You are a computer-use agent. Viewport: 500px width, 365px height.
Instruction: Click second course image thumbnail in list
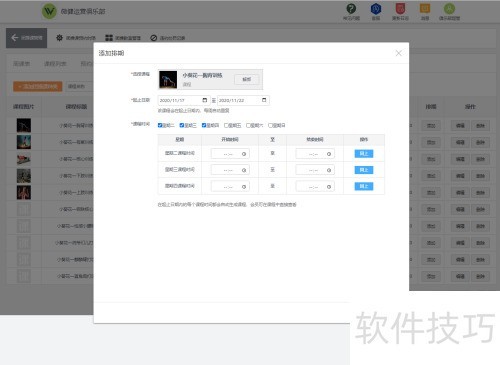point(24,142)
